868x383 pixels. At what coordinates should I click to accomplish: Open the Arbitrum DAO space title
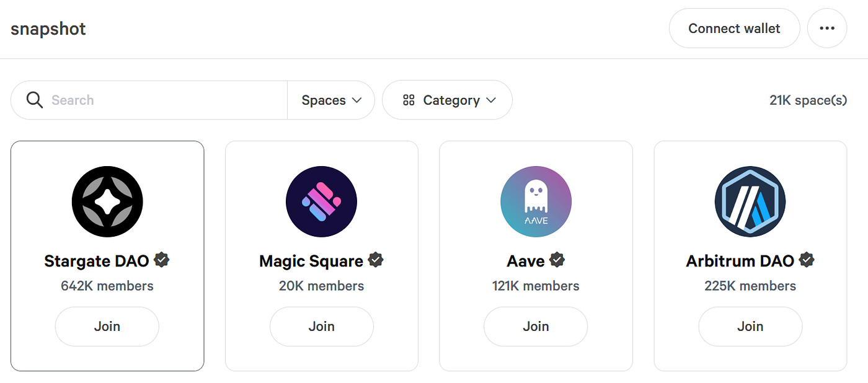(x=740, y=261)
